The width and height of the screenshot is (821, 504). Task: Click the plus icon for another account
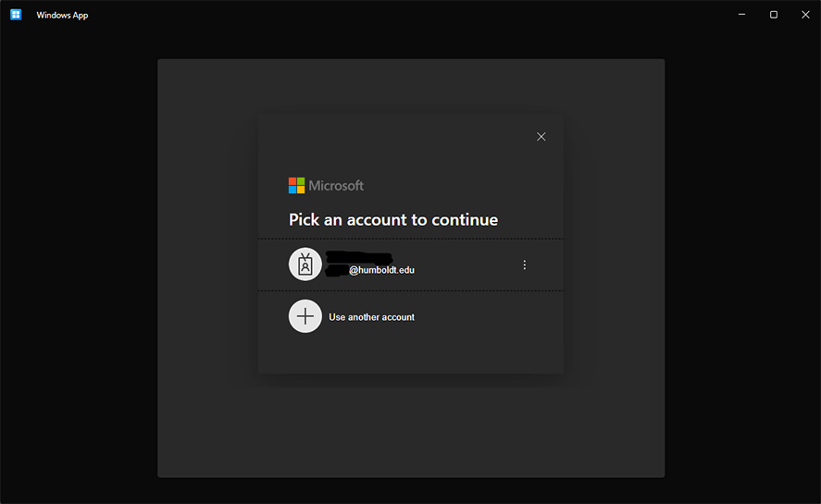(305, 316)
